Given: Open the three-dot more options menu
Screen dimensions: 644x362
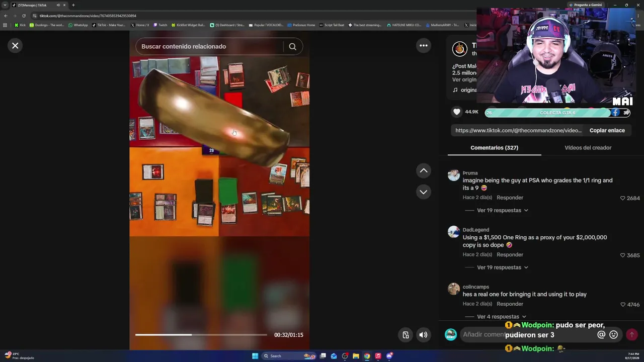Looking at the screenshot, I should tap(424, 46).
